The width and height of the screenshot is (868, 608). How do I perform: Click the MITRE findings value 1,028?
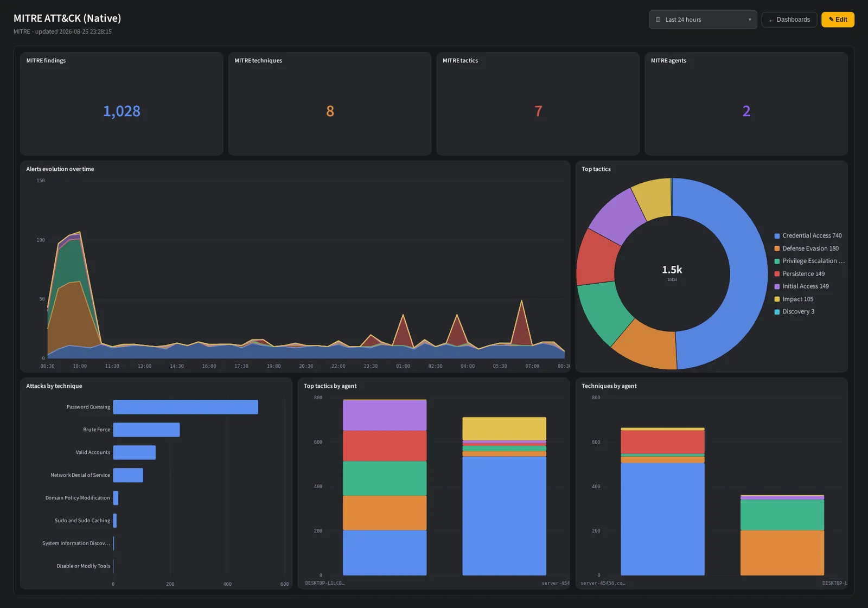(122, 111)
